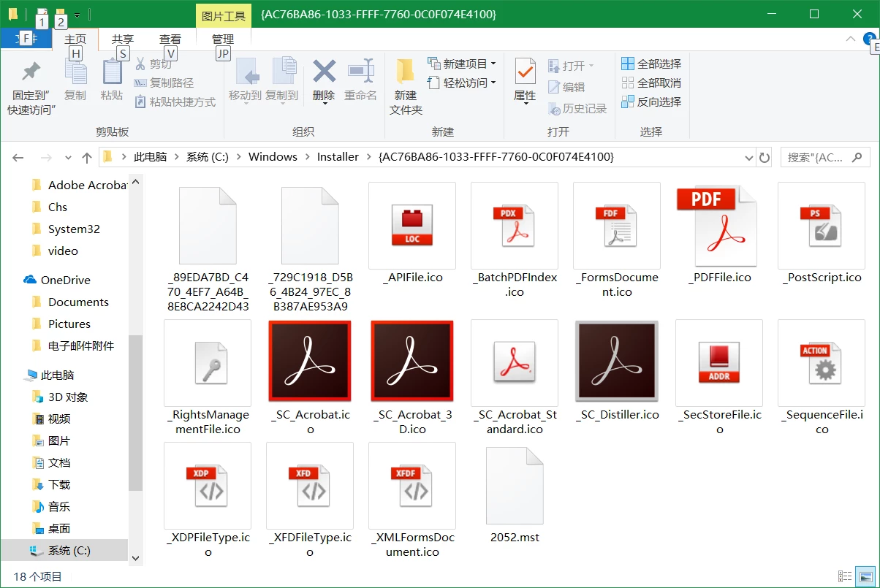Expand the 属性 properties dropdown arrow
Screen dimensions: 880x588
[525, 104]
